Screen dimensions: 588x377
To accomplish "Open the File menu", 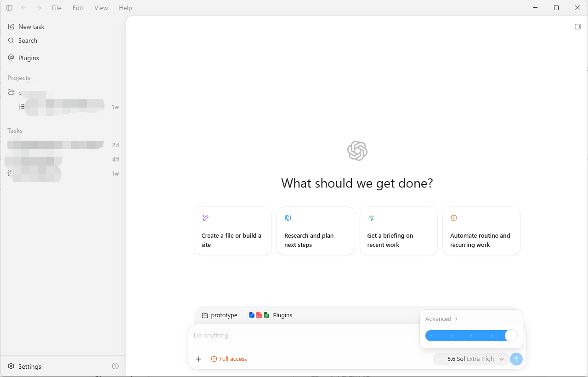I will [x=57, y=8].
